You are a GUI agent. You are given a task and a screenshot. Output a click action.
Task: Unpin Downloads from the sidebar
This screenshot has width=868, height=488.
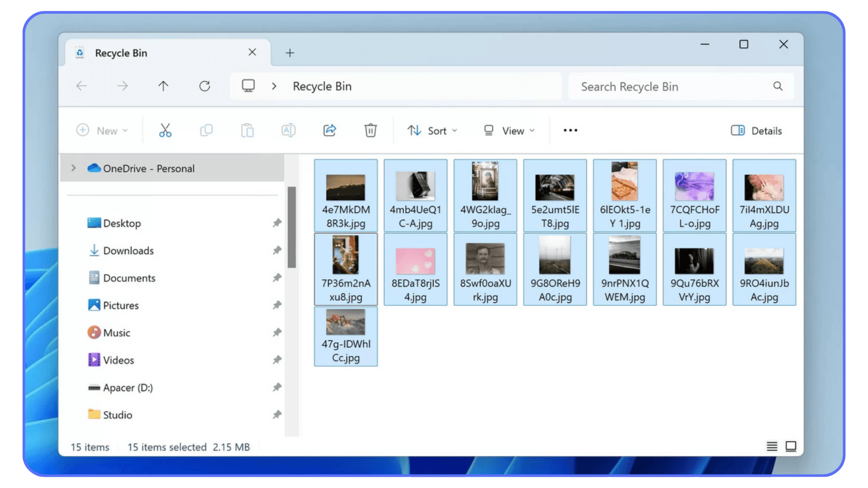click(277, 250)
